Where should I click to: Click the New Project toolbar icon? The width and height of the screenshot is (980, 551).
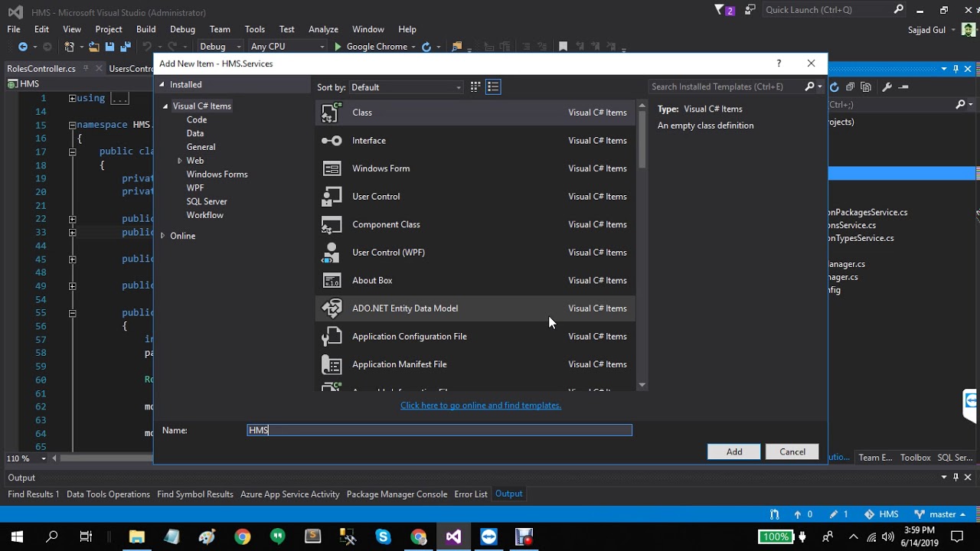click(70, 47)
